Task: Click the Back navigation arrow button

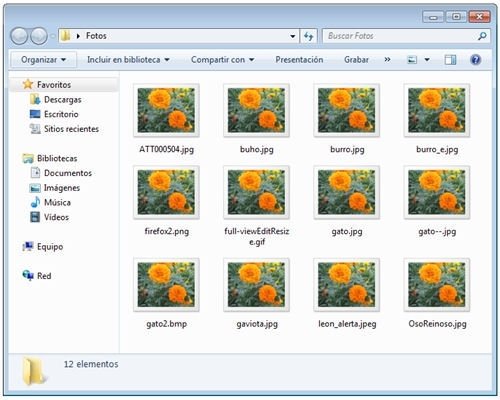Action: 19,36
